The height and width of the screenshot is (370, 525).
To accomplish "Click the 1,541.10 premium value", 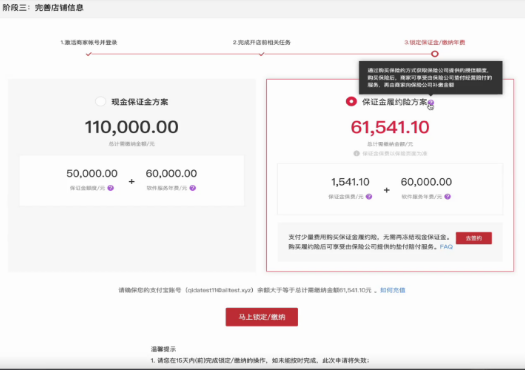I will click(x=351, y=182).
